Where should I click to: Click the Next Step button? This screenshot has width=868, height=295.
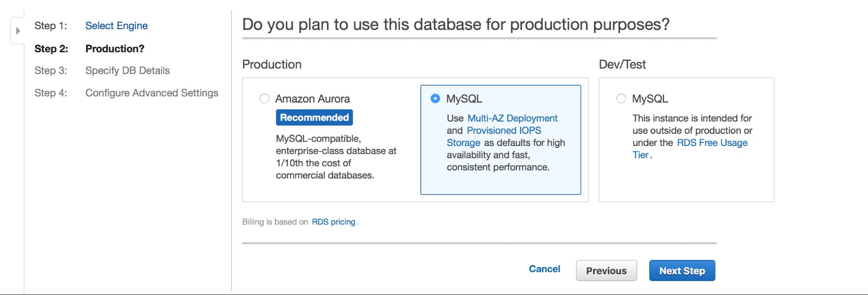click(x=682, y=271)
